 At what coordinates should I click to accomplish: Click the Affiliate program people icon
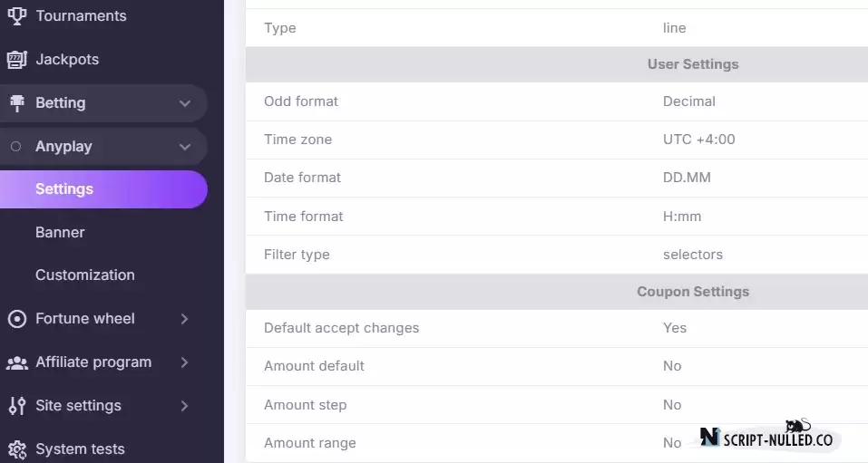(x=17, y=362)
